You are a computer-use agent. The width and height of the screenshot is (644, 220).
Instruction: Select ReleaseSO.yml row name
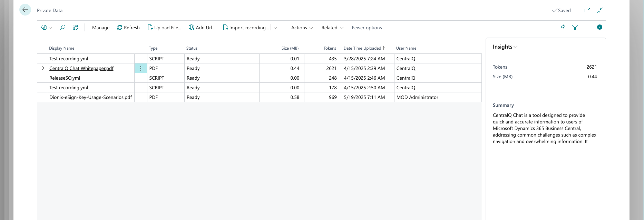65,78
